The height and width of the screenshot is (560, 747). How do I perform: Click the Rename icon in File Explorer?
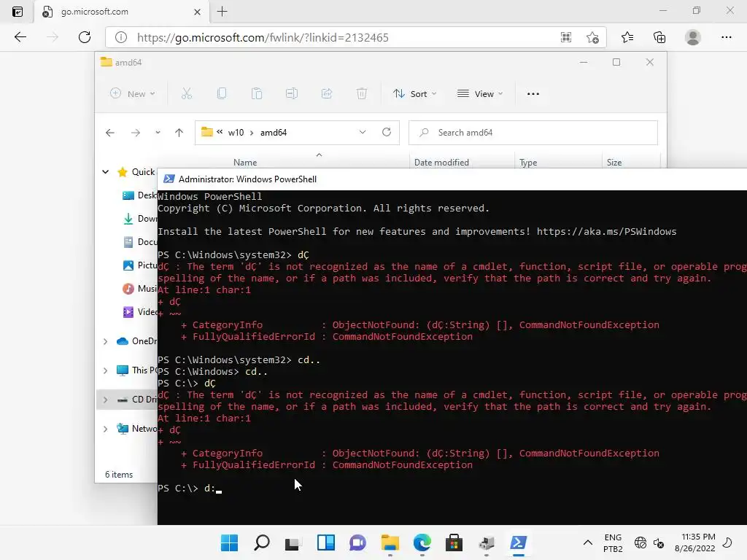(292, 94)
